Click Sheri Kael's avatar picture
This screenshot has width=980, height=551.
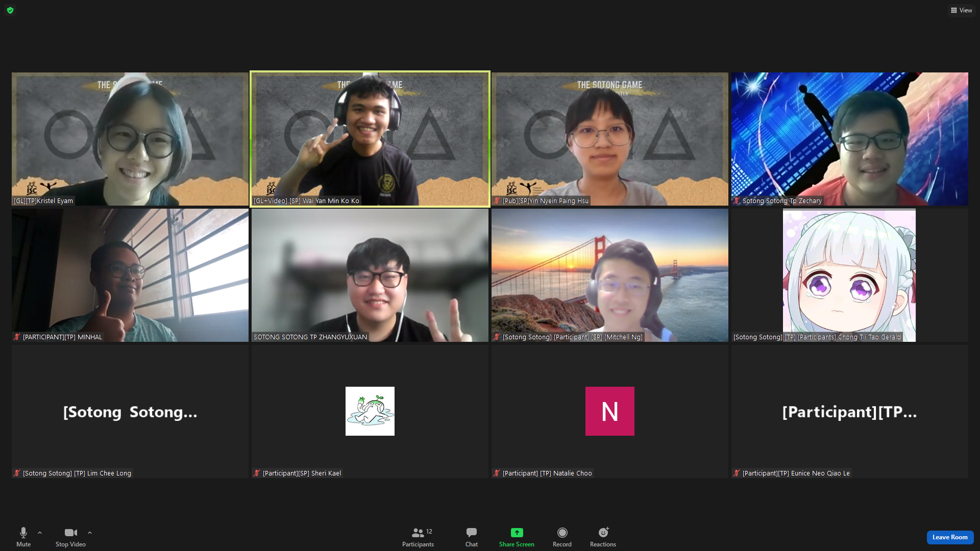[370, 411]
